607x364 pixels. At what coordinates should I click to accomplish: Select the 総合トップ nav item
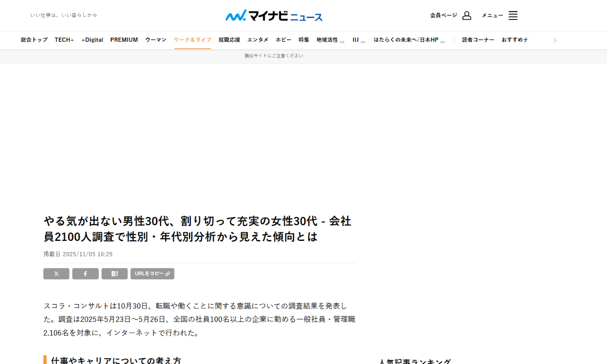point(34,40)
